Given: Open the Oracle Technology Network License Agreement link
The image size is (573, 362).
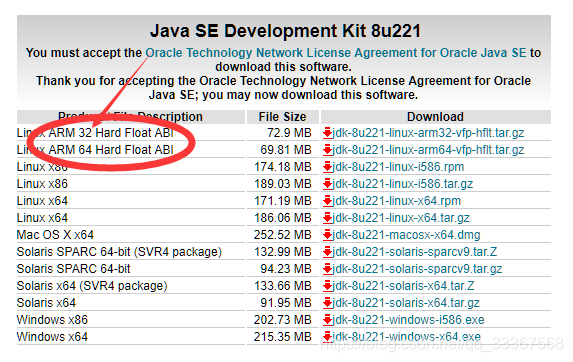Looking at the screenshot, I should click(336, 53).
